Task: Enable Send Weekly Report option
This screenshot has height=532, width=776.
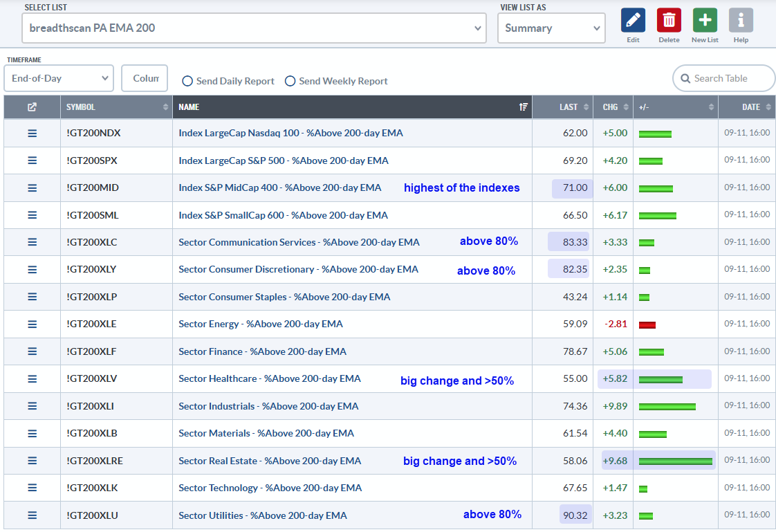Action: pos(290,81)
